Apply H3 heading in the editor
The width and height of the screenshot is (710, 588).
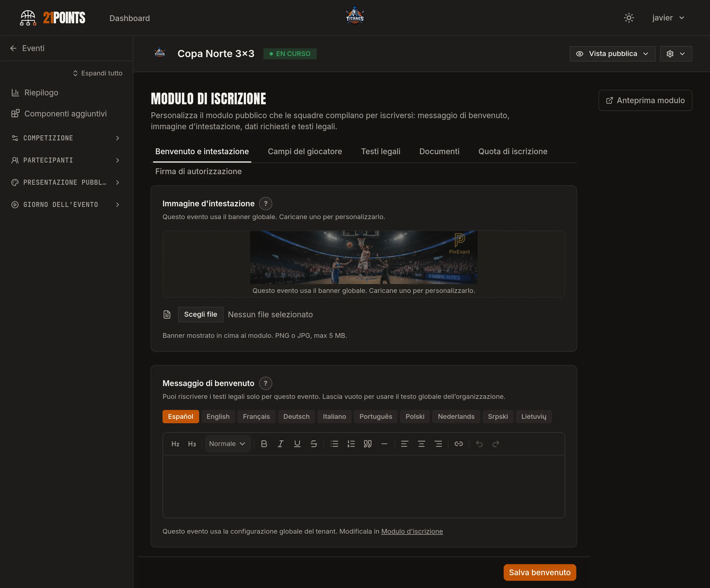point(192,444)
